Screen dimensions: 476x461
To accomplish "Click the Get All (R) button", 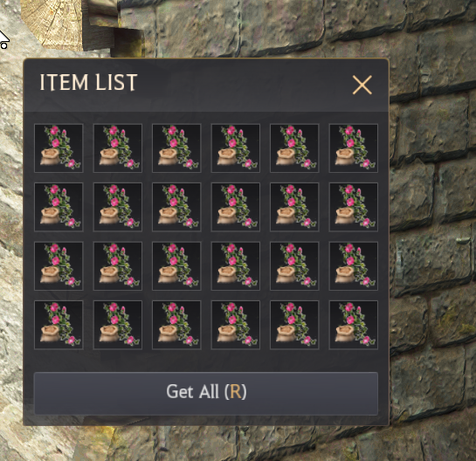I will coord(206,393).
